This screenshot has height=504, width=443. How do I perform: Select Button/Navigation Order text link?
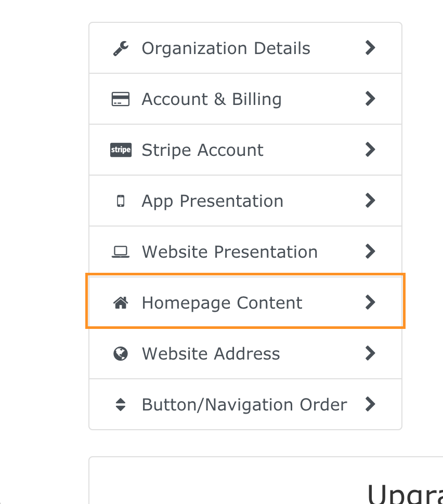point(244,405)
